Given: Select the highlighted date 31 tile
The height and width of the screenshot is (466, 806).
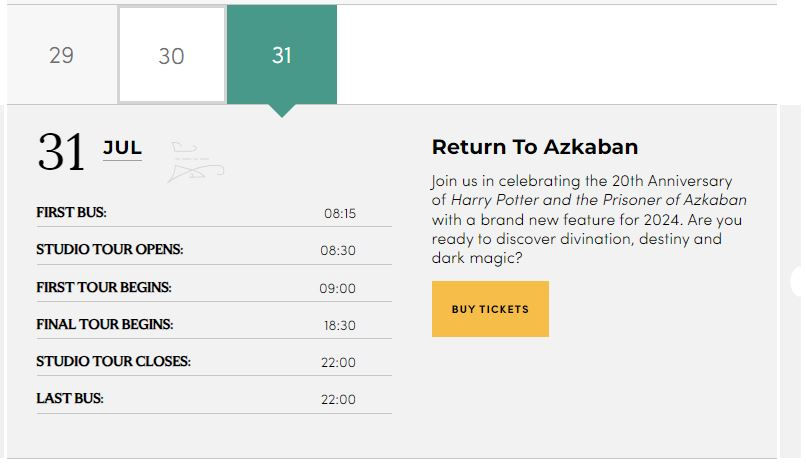Looking at the screenshot, I should tap(282, 54).
